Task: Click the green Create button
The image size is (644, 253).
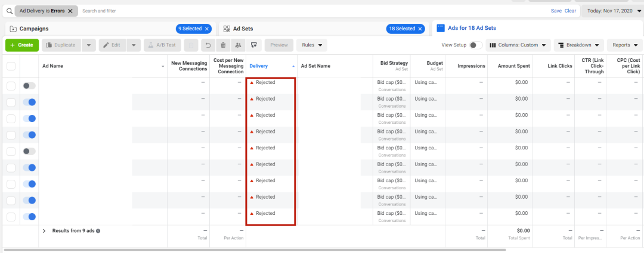Action: [x=22, y=45]
